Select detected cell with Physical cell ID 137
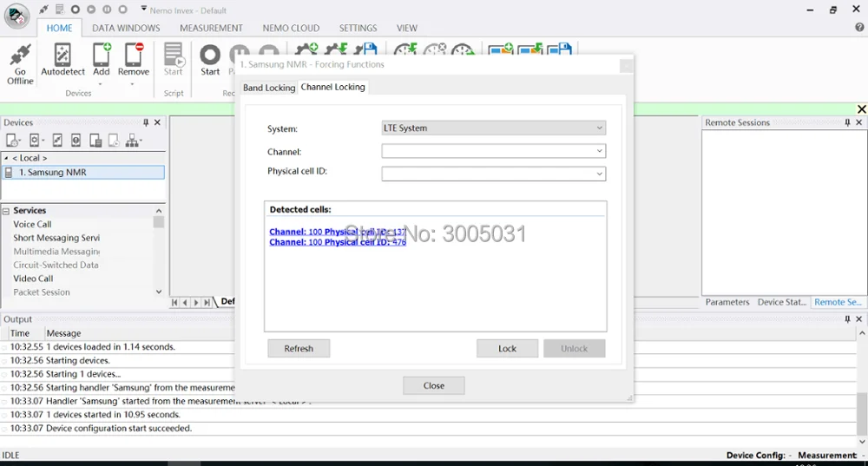The width and height of the screenshot is (868, 466). coord(338,232)
